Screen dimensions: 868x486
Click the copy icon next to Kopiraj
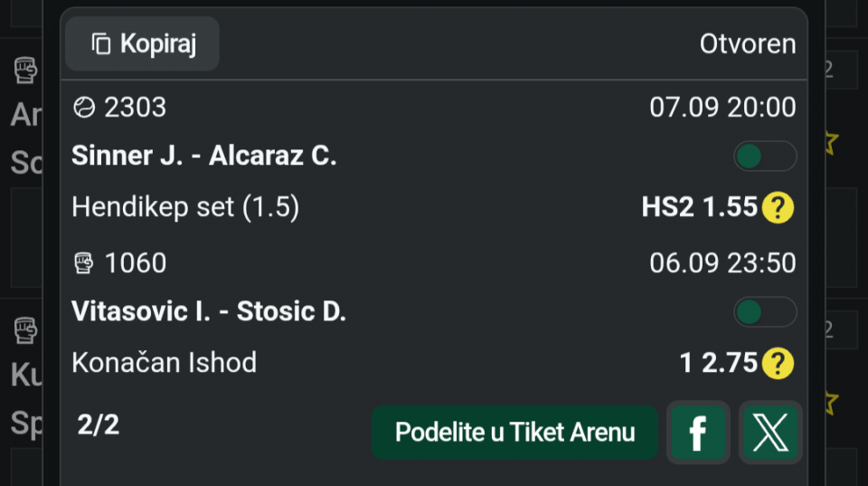pyautogui.click(x=100, y=43)
